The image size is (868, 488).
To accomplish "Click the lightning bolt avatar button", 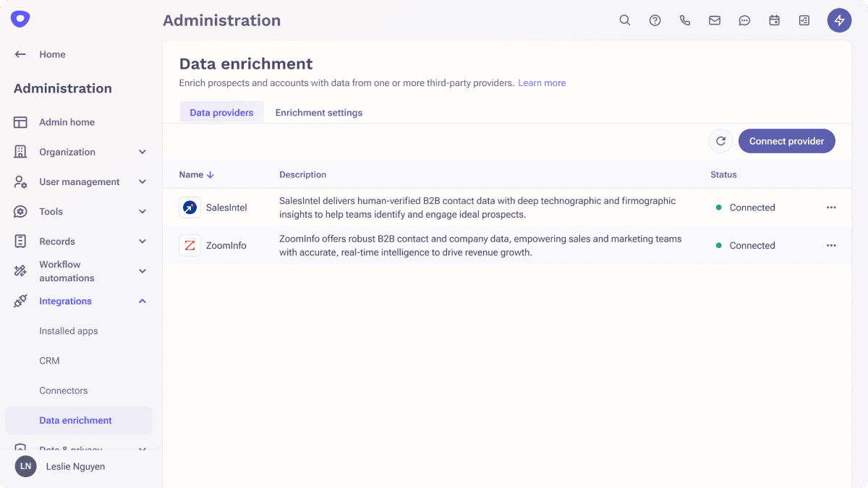I will [839, 20].
